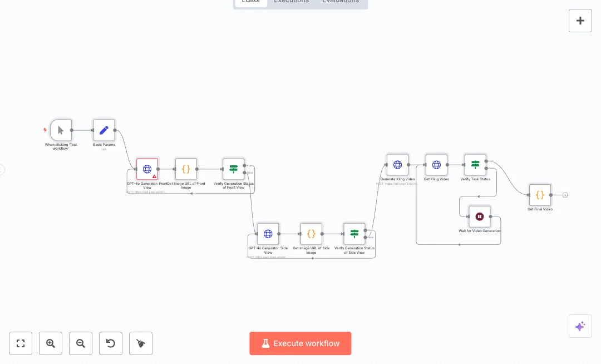Open the AI Assistant sparkle icon
The height and width of the screenshot is (364, 601).
point(580,326)
